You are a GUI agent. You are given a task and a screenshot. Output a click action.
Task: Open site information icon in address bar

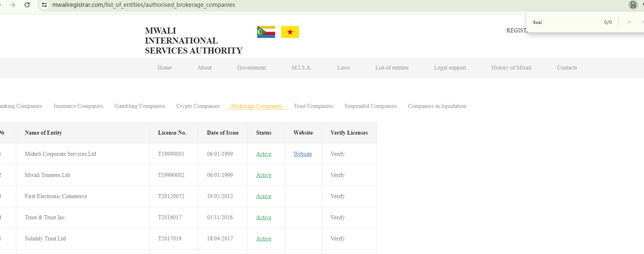(x=44, y=5)
